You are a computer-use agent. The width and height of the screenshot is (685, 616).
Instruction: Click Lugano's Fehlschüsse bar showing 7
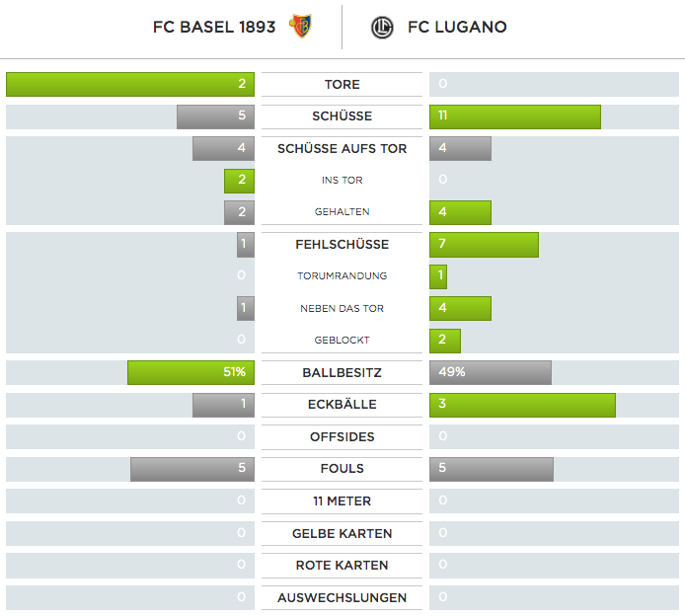pyautogui.click(x=484, y=245)
